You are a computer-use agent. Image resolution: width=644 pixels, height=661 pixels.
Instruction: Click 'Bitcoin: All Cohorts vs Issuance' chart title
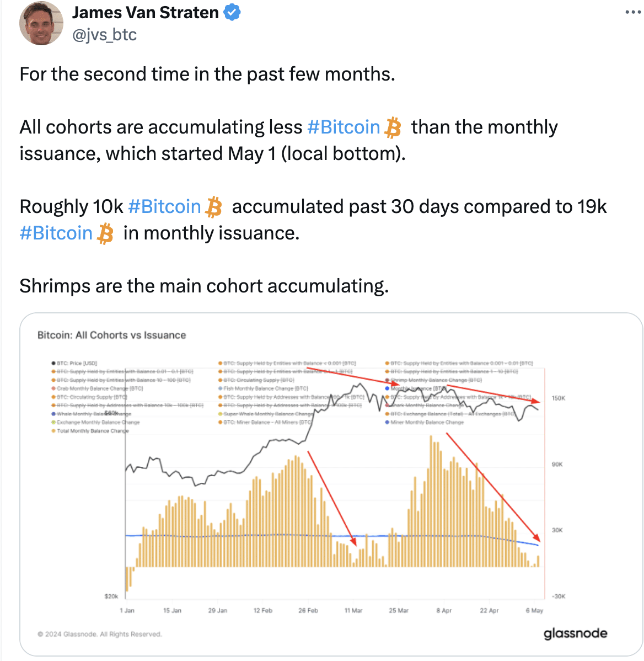tap(111, 335)
